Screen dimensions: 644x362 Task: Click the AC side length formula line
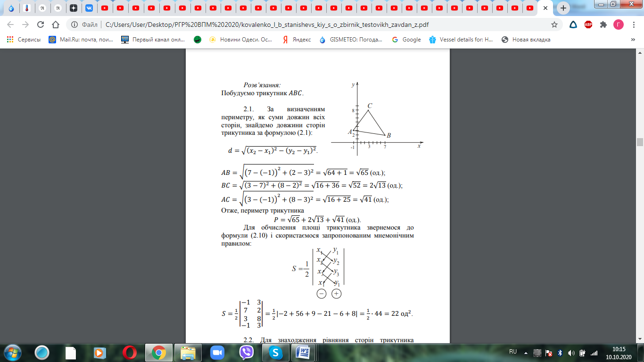point(305,198)
